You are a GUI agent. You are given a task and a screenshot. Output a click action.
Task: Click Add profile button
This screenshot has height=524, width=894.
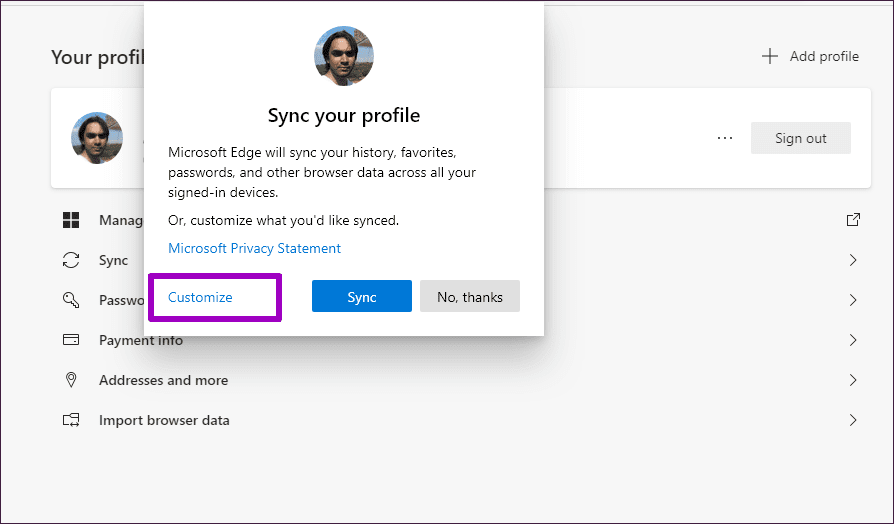pos(810,56)
